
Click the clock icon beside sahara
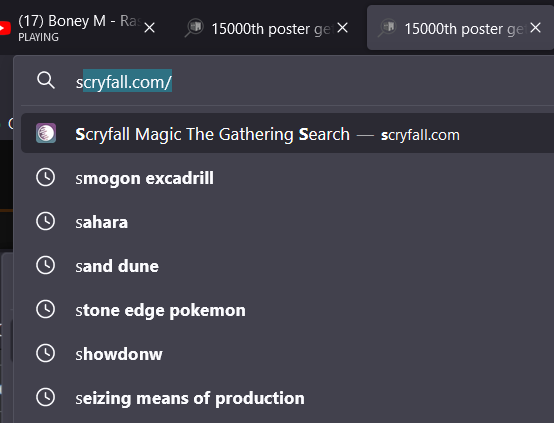tap(46, 221)
